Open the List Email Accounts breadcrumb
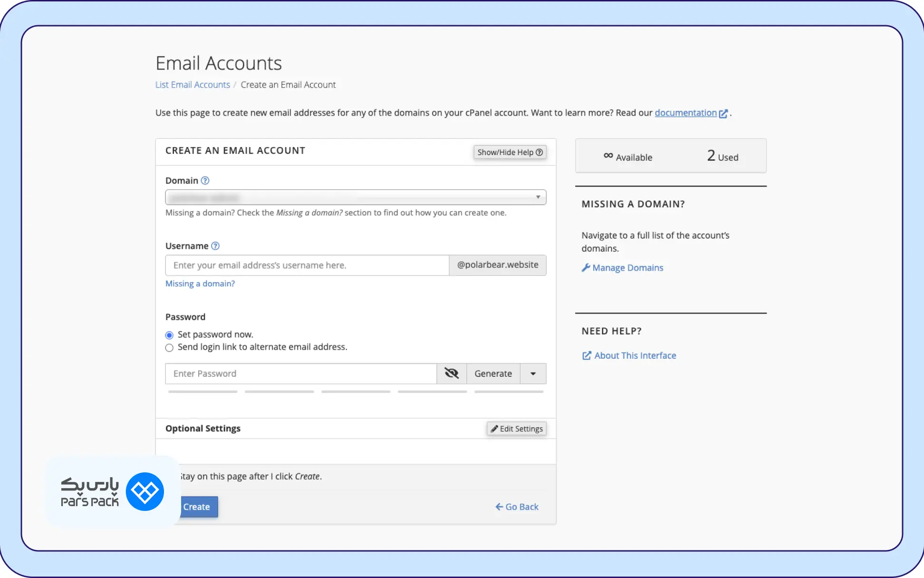924x578 pixels. (192, 85)
